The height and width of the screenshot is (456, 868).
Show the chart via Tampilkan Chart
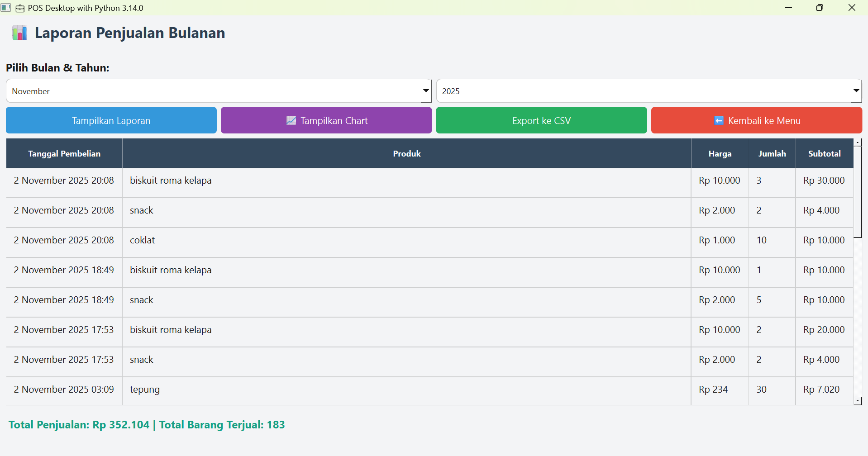point(326,120)
